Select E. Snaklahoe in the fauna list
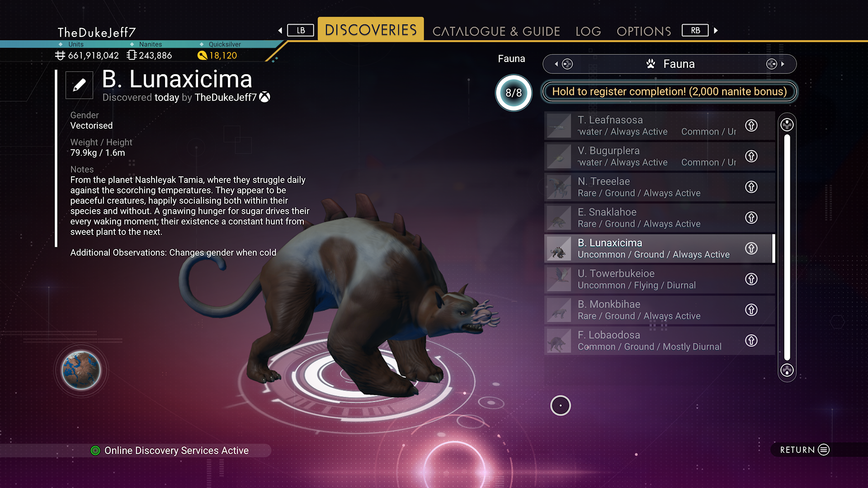 pyautogui.click(x=660, y=218)
